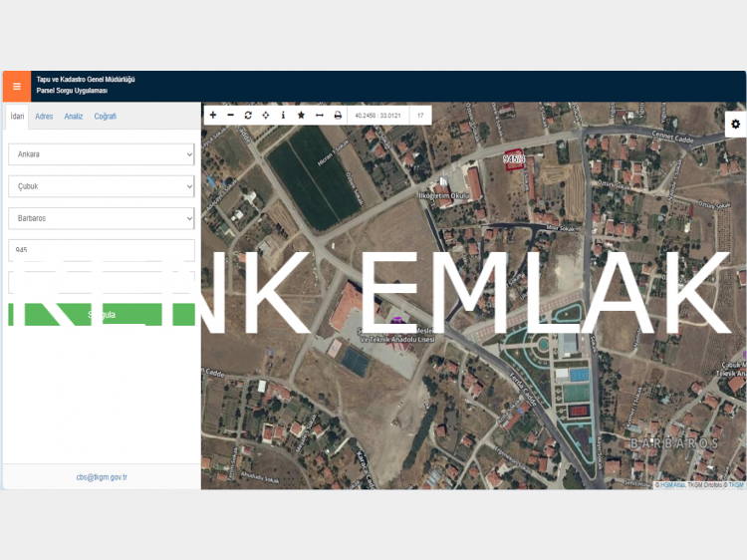The width and height of the screenshot is (747, 560).
Task: Click the print map icon
Action: pos(338,116)
